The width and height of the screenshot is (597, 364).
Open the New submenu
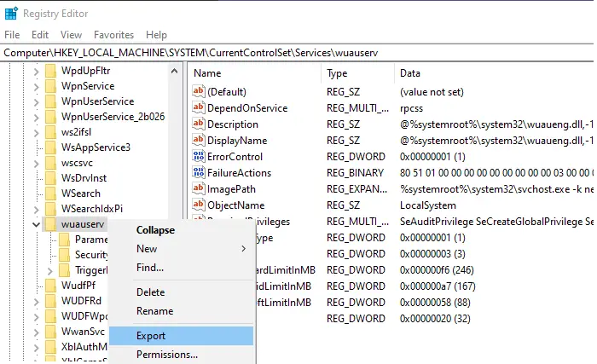[181, 249]
